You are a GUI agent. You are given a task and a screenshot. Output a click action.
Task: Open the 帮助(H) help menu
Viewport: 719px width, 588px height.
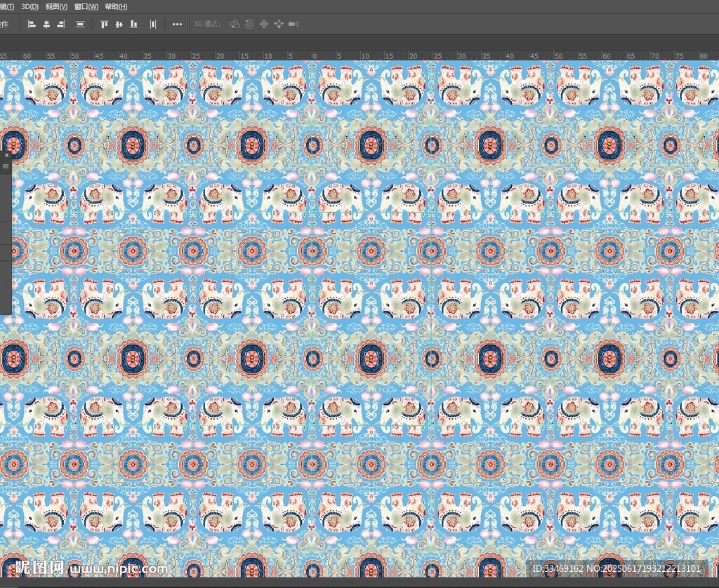point(116,6)
